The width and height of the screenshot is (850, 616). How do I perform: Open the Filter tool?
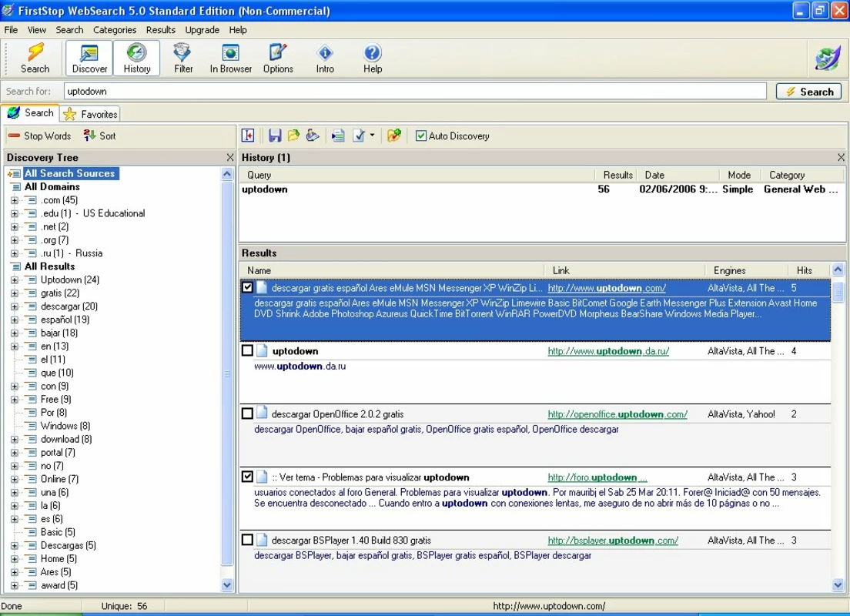coord(183,58)
